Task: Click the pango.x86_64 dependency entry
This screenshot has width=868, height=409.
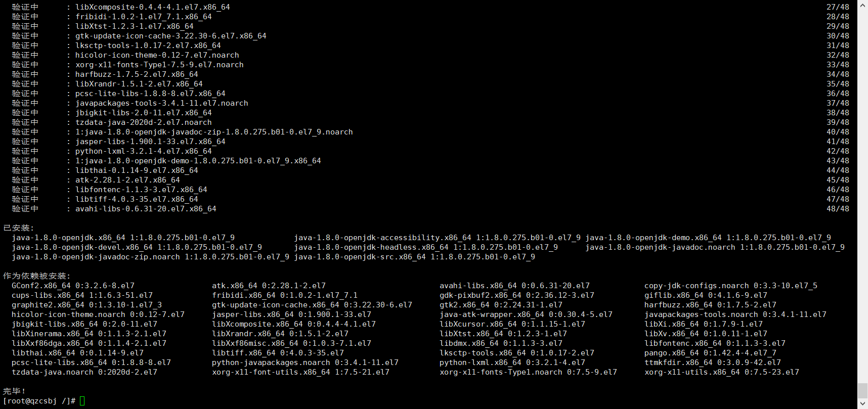Action: [710, 353]
